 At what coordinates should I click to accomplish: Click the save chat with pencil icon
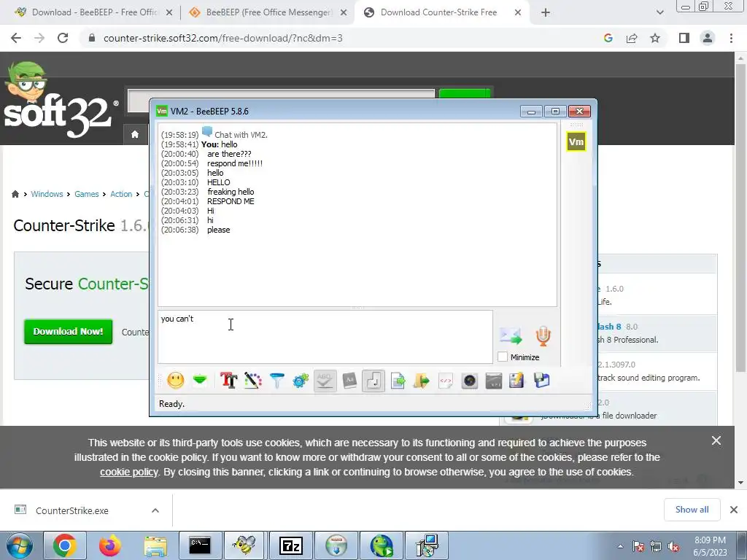click(517, 381)
